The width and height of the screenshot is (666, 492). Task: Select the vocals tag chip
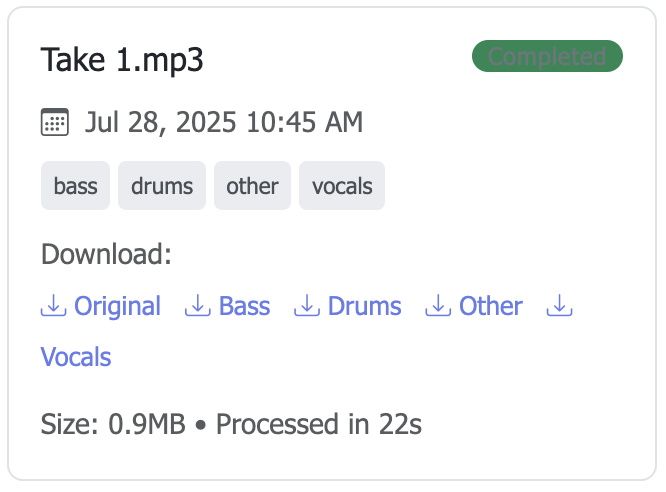click(342, 186)
